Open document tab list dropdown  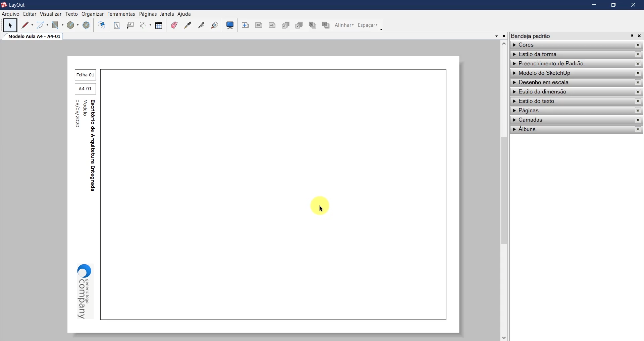pyautogui.click(x=497, y=36)
